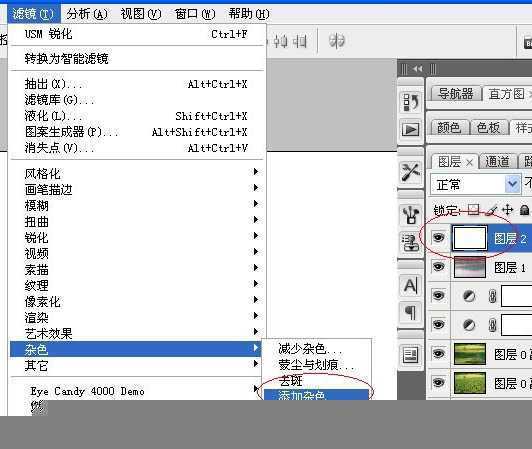The image size is (532, 449).
Task: Switch to the 通道 tab
Action: coord(497,161)
